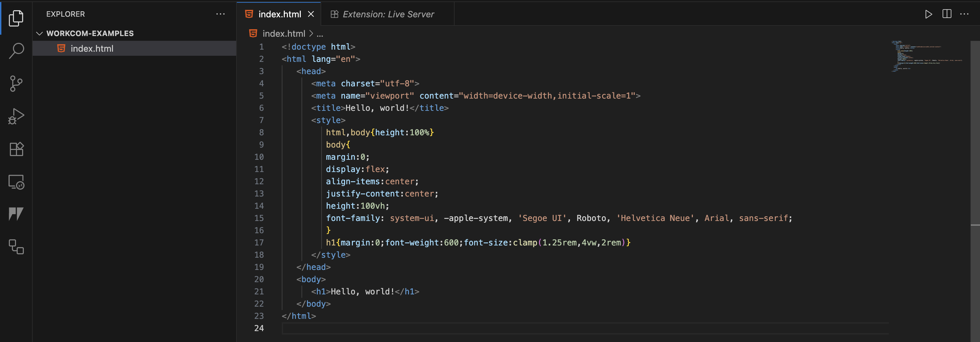The width and height of the screenshot is (980, 342).
Task: Toggle split editor right
Action: tap(947, 14)
